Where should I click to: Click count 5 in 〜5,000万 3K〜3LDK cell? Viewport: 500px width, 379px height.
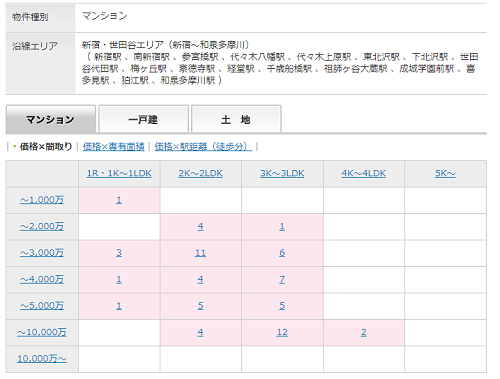pos(282,306)
